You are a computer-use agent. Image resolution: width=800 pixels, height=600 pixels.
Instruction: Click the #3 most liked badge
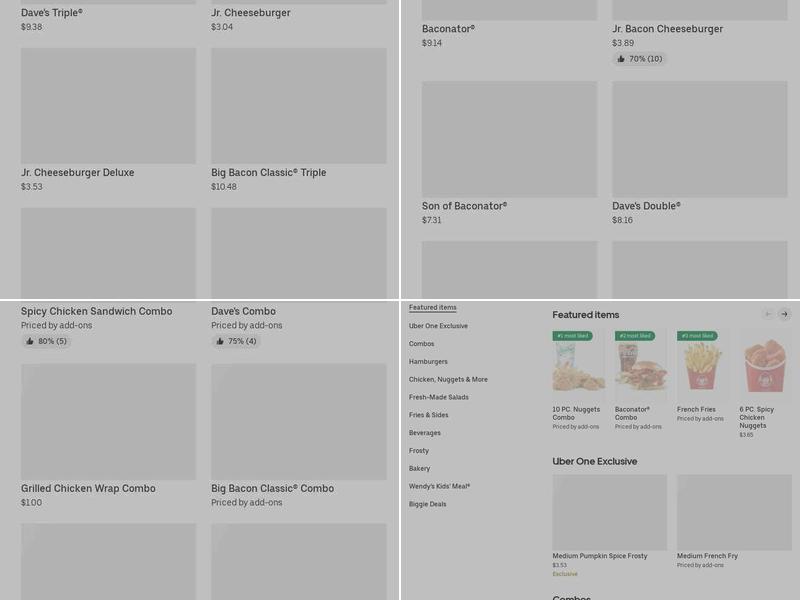(x=697, y=336)
